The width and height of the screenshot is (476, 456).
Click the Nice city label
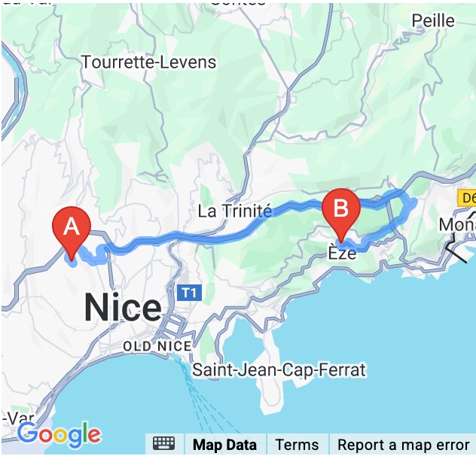click(123, 308)
